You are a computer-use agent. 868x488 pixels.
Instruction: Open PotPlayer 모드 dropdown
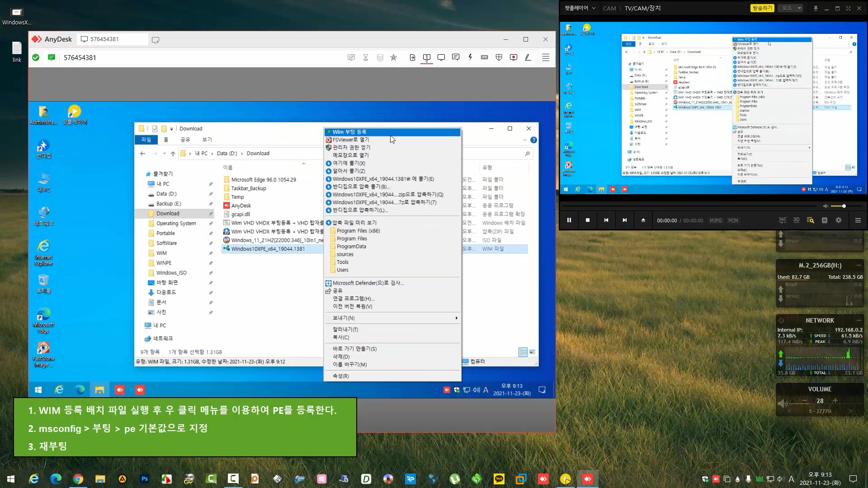pyautogui.click(x=791, y=8)
